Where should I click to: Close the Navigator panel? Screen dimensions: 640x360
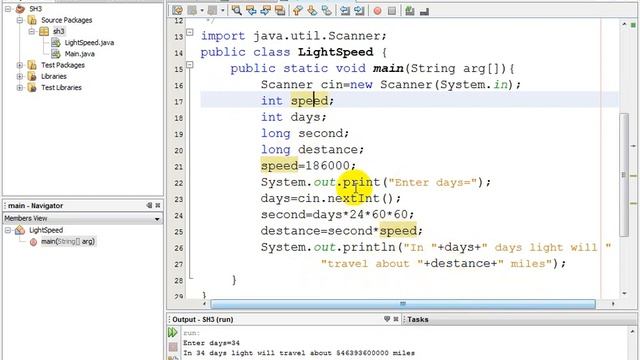(158, 205)
